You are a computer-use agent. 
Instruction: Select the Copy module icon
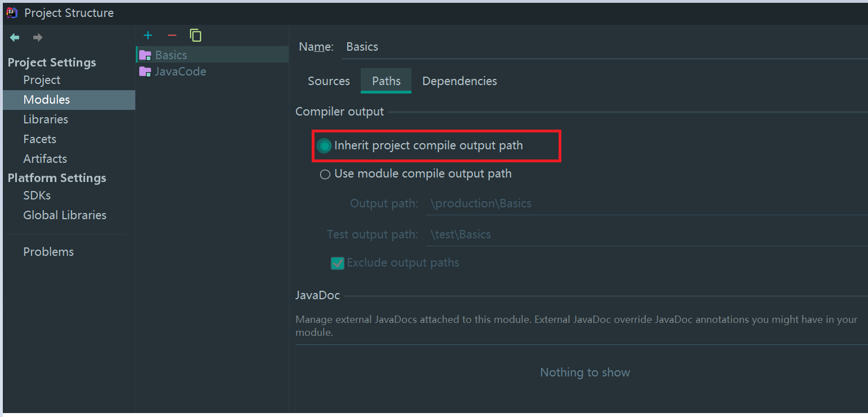point(196,35)
